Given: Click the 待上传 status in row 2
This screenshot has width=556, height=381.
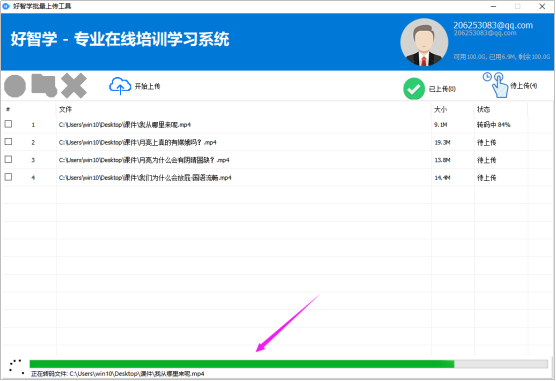Looking at the screenshot, I should point(486,142).
